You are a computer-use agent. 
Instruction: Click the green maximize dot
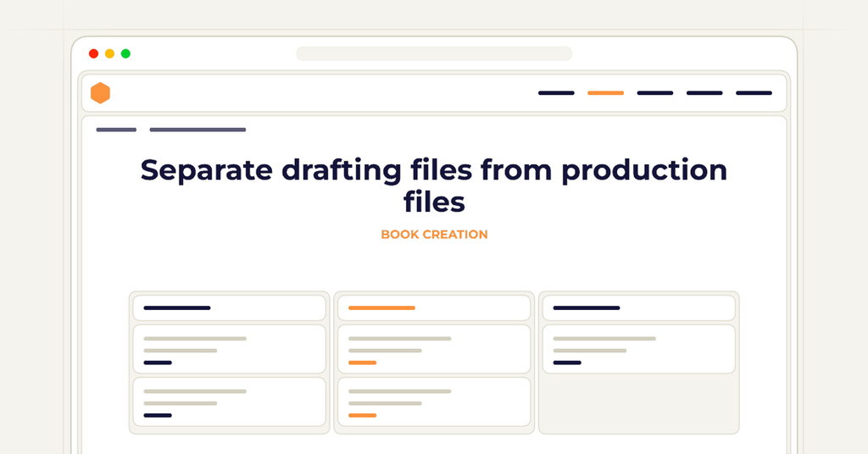pyautogui.click(x=125, y=53)
